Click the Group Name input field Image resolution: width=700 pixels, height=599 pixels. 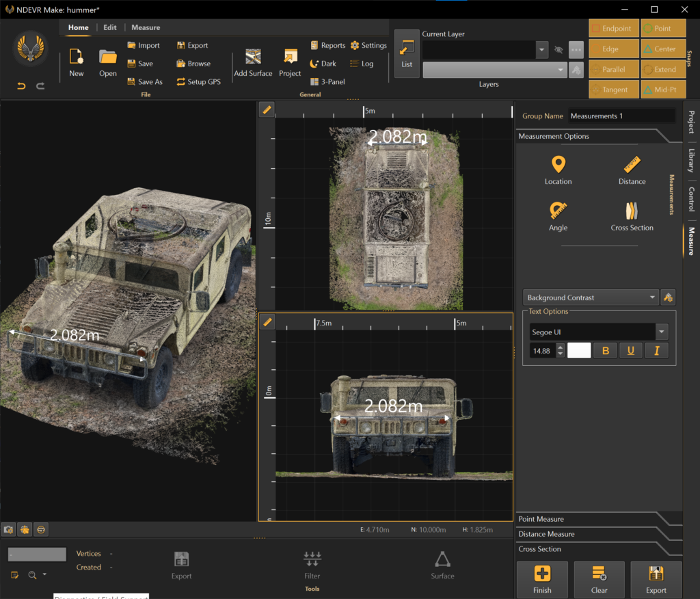tap(621, 115)
